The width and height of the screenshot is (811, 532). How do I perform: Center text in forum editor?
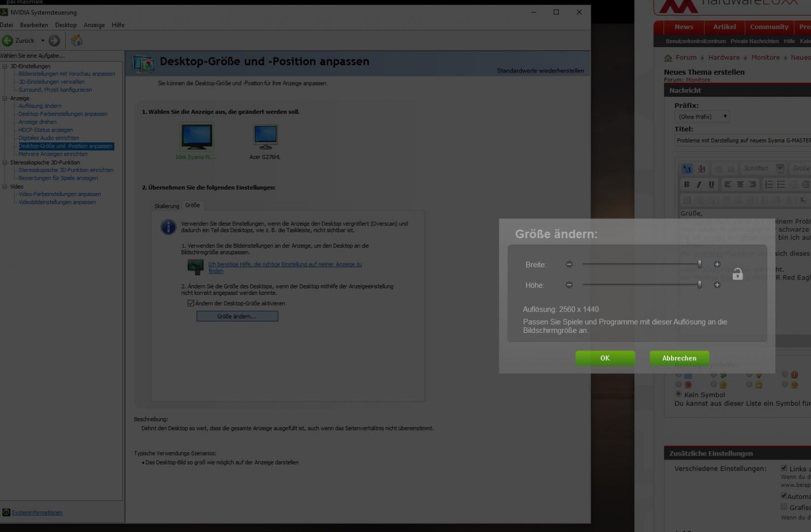pos(740,184)
